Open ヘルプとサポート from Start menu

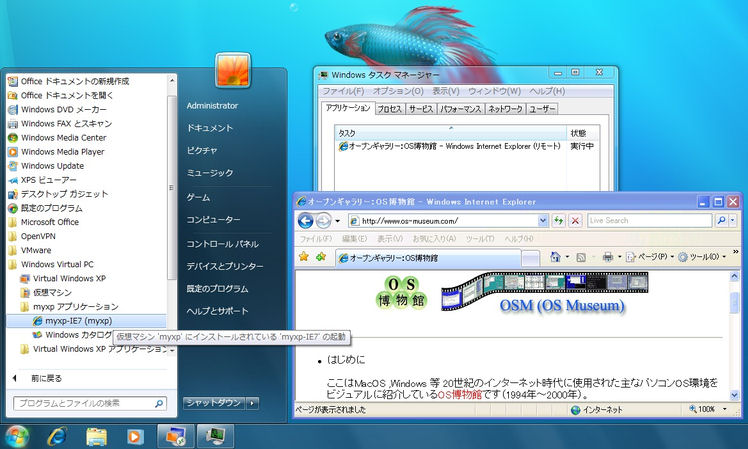[217, 311]
